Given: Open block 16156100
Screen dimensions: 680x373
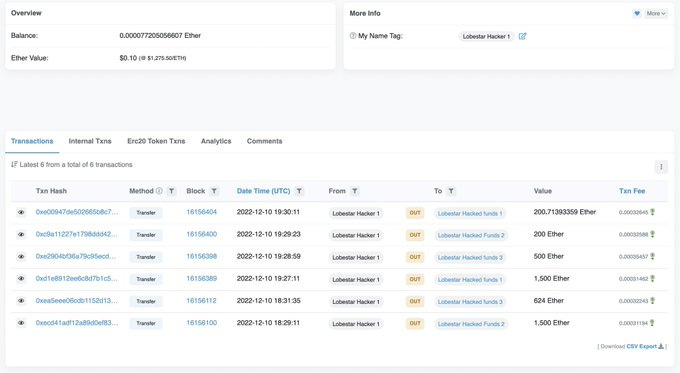Looking at the screenshot, I should click(x=202, y=323).
